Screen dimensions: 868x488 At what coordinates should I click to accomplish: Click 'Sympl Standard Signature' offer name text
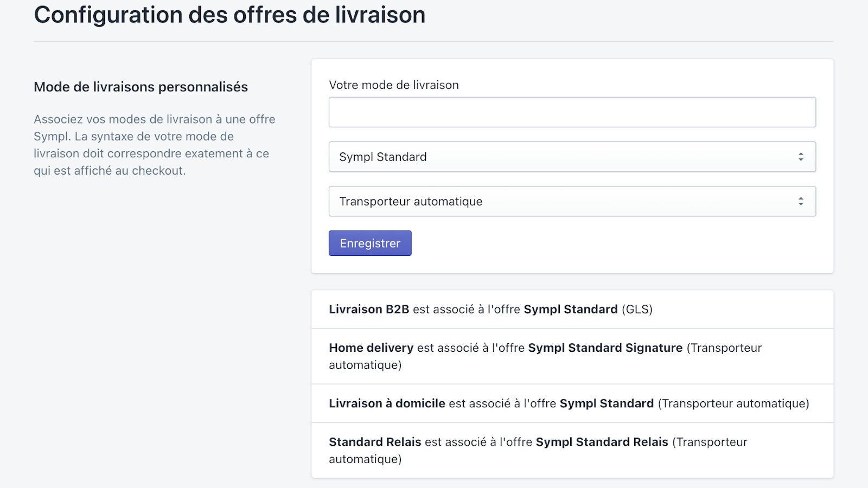605,348
